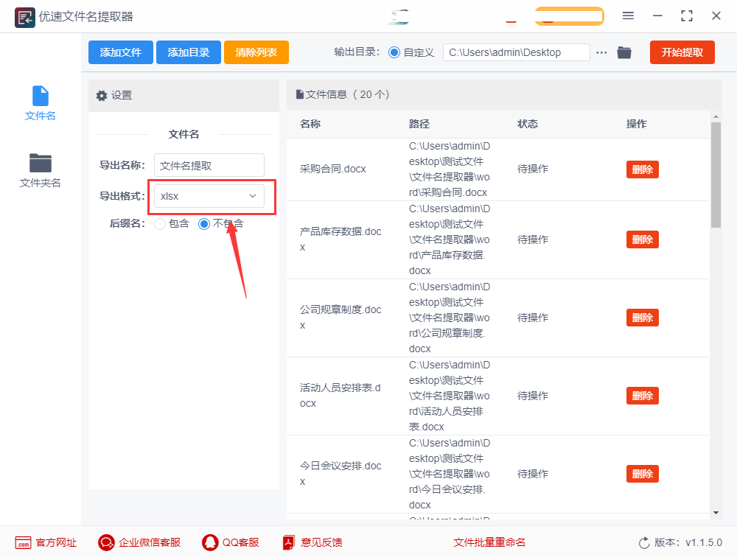Maximize the application window
Viewport: 737px width, 560px height.
[687, 16]
